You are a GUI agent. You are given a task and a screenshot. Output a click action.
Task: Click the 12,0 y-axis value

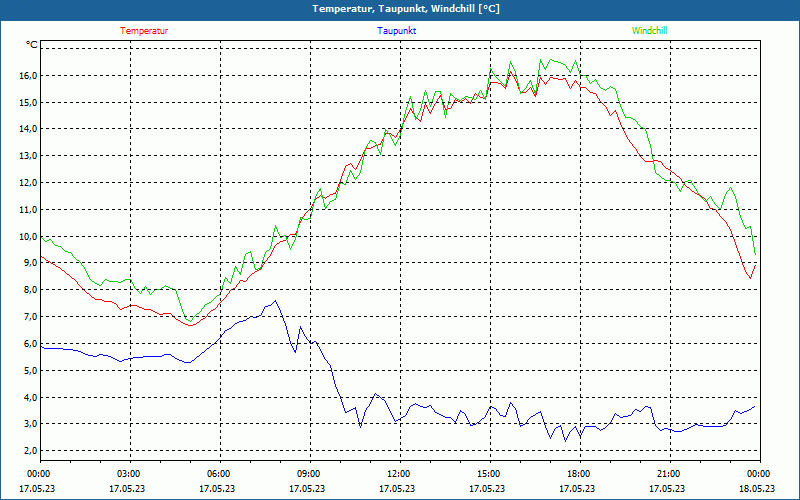(x=29, y=183)
